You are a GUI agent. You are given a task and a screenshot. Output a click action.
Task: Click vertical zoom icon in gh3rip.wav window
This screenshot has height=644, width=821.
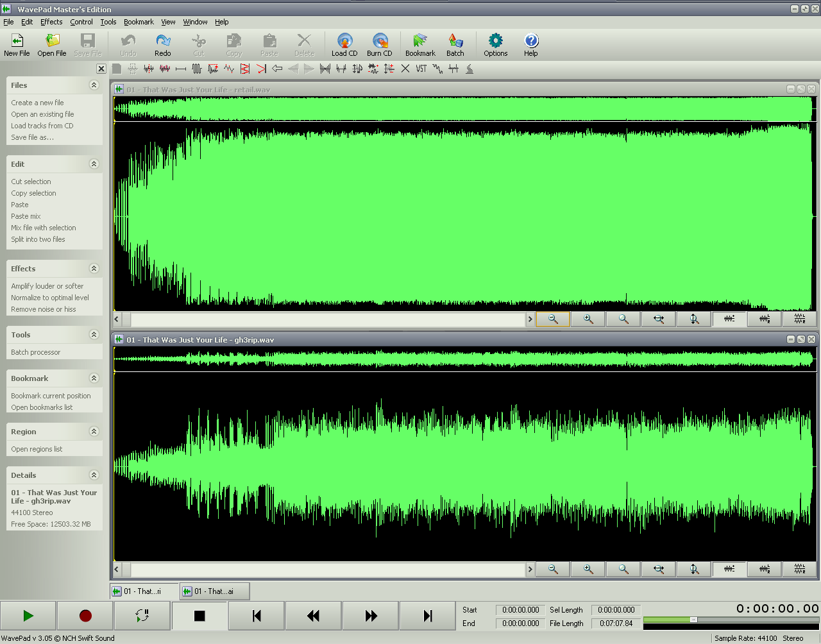[694, 569]
